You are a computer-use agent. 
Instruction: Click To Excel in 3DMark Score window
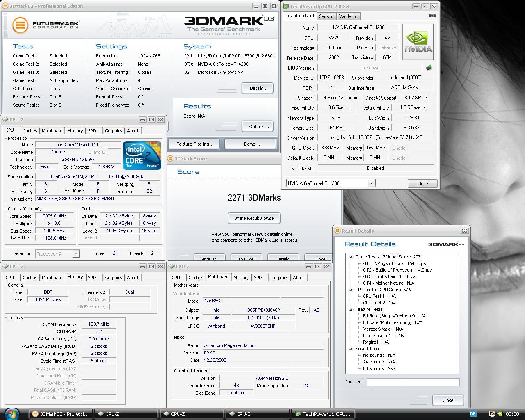coord(246,258)
